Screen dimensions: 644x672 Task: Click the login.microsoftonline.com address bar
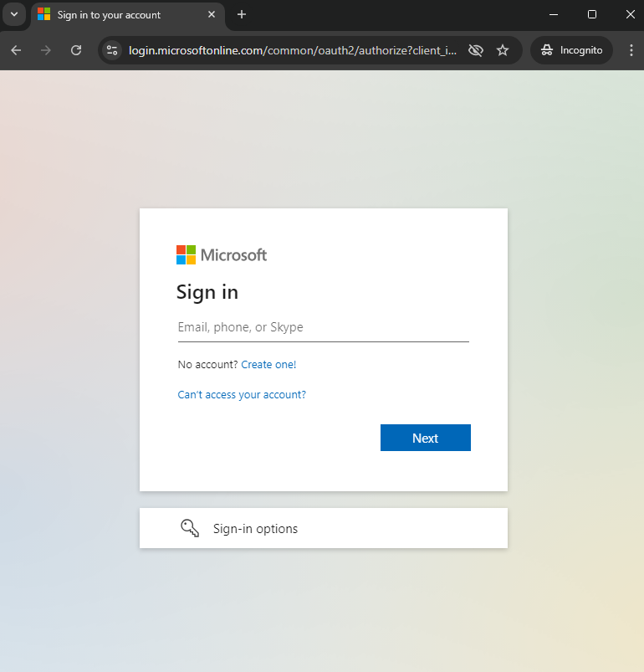[x=293, y=50]
